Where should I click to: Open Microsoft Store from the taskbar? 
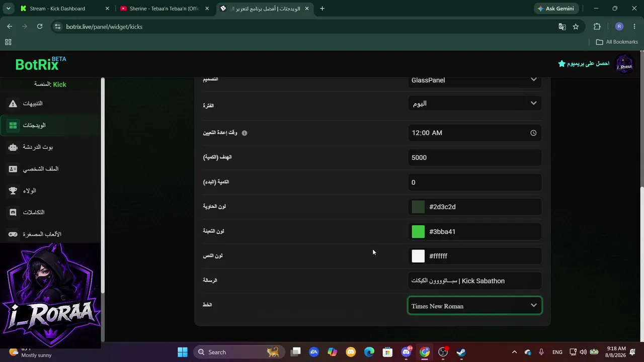[387, 352]
